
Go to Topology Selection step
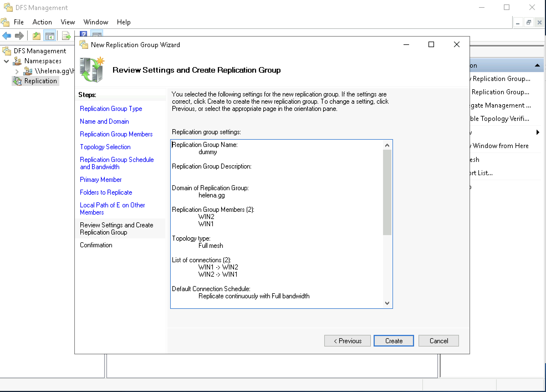pos(105,147)
